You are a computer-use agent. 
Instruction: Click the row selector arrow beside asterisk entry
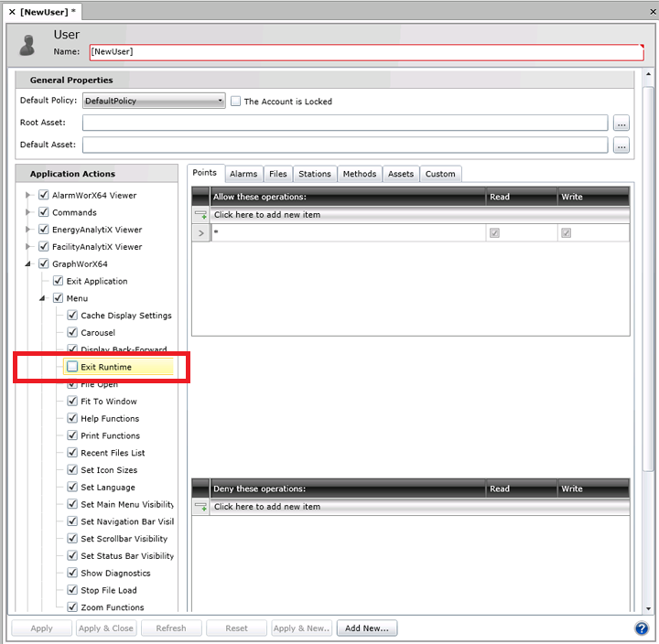click(200, 233)
